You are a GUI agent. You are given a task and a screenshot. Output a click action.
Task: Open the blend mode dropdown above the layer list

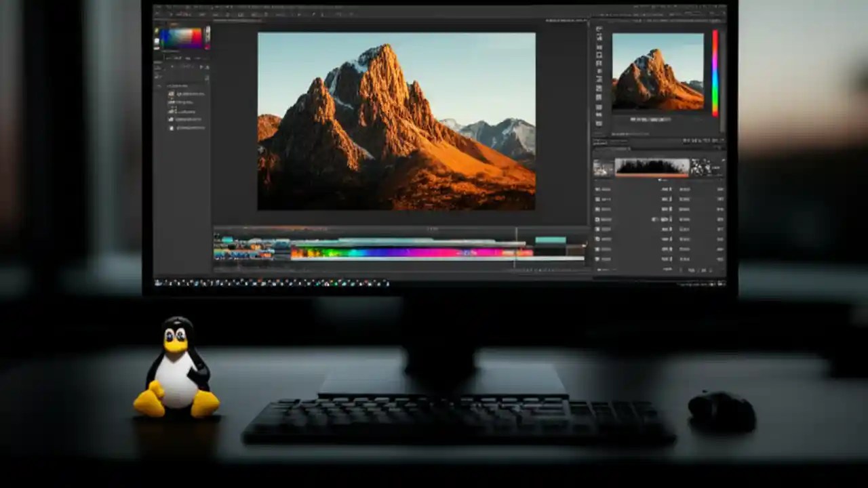[183, 66]
